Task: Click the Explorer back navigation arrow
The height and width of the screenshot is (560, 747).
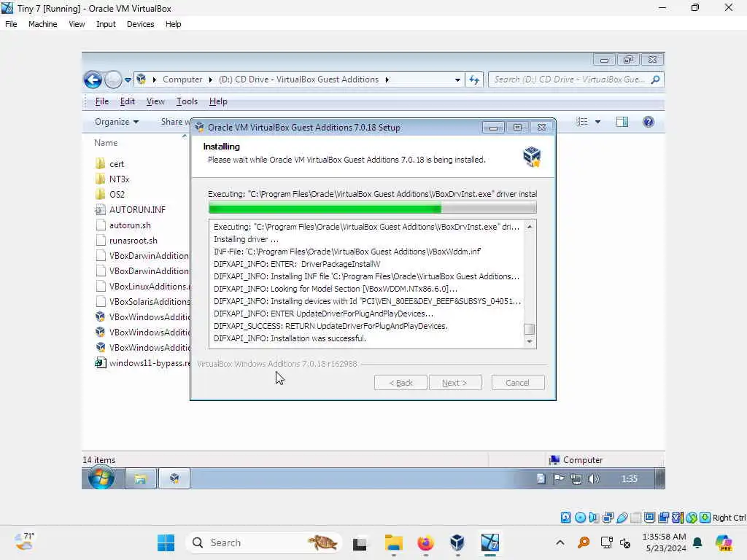Action: pos(93,79)
